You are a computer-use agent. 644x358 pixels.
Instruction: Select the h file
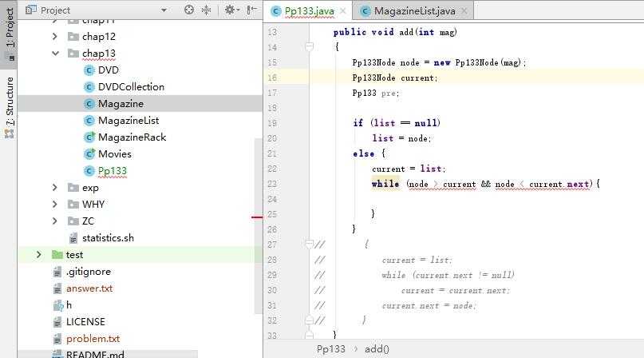point(69,305)
